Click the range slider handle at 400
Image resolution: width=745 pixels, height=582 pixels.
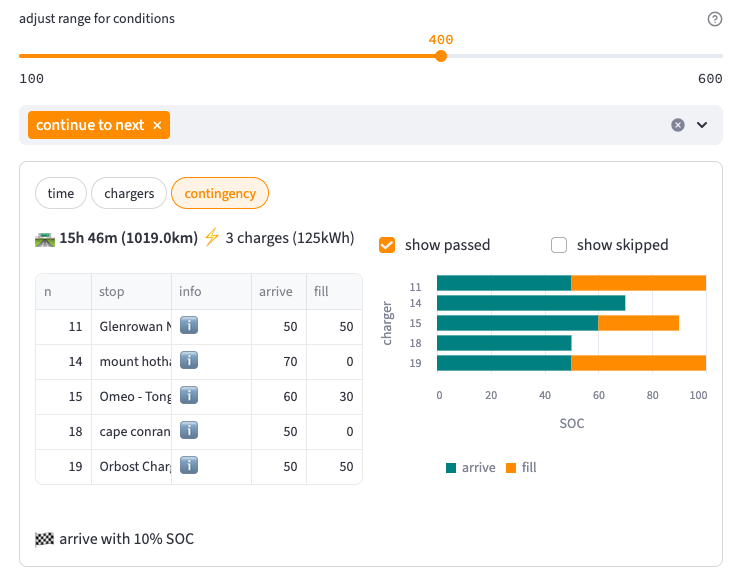(441, 56)
